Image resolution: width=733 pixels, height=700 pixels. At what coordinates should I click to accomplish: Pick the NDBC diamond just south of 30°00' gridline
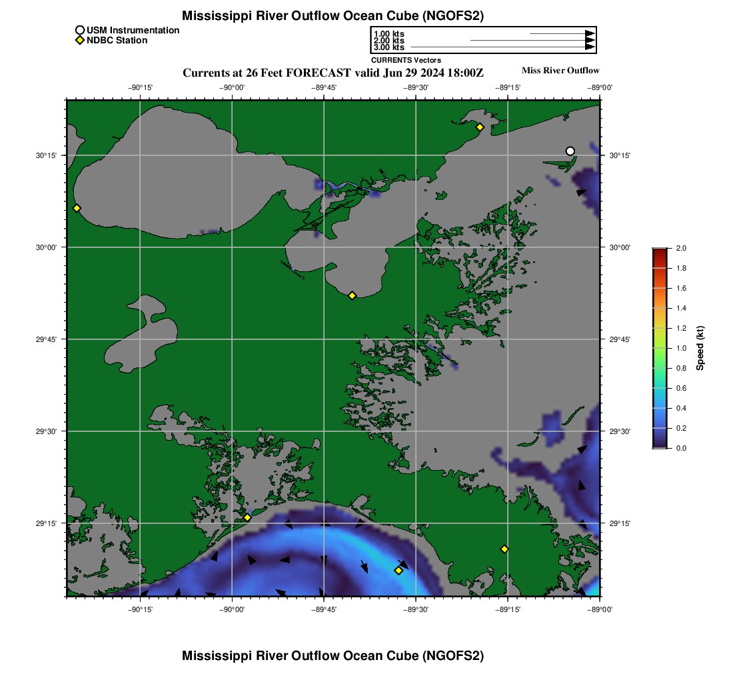tap(352, 295)
